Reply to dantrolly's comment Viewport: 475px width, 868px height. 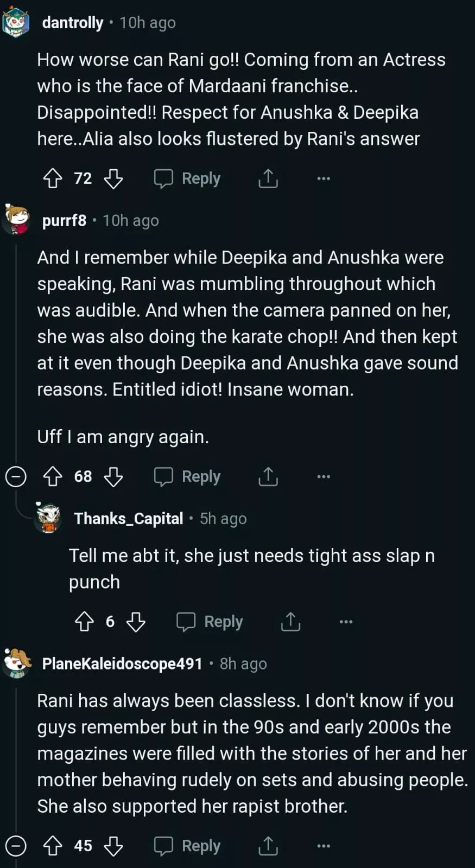[x=187, y=178]
